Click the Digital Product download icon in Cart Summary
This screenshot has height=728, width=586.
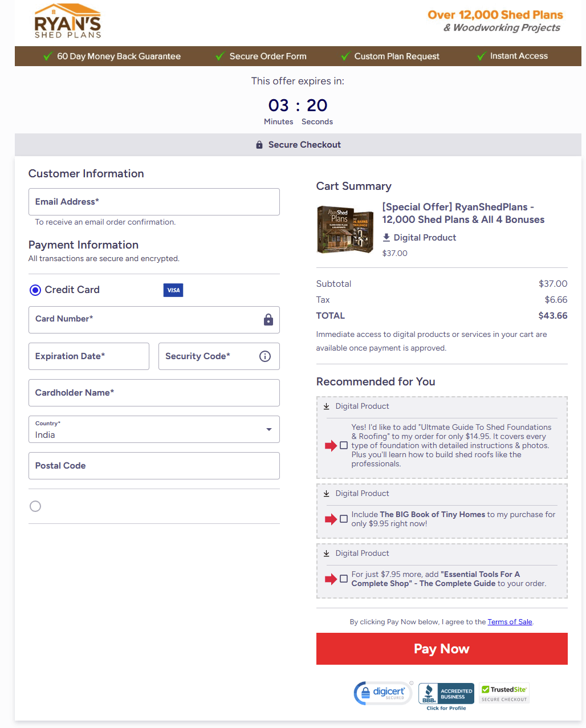coord(386,237)
